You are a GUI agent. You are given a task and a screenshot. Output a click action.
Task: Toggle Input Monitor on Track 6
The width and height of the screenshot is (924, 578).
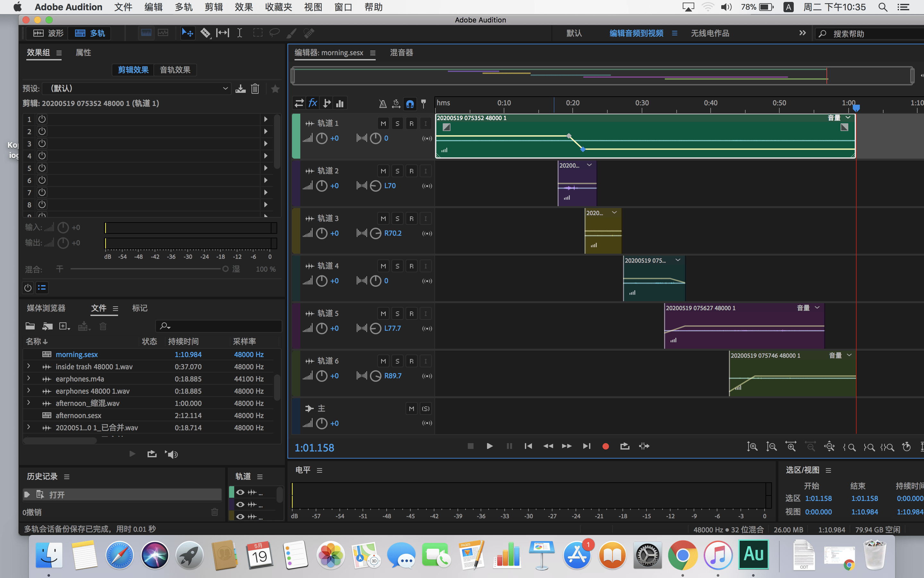tap(425, 361)
